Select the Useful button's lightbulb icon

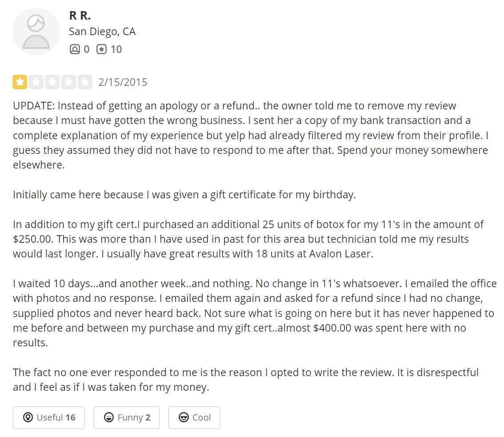28,417
